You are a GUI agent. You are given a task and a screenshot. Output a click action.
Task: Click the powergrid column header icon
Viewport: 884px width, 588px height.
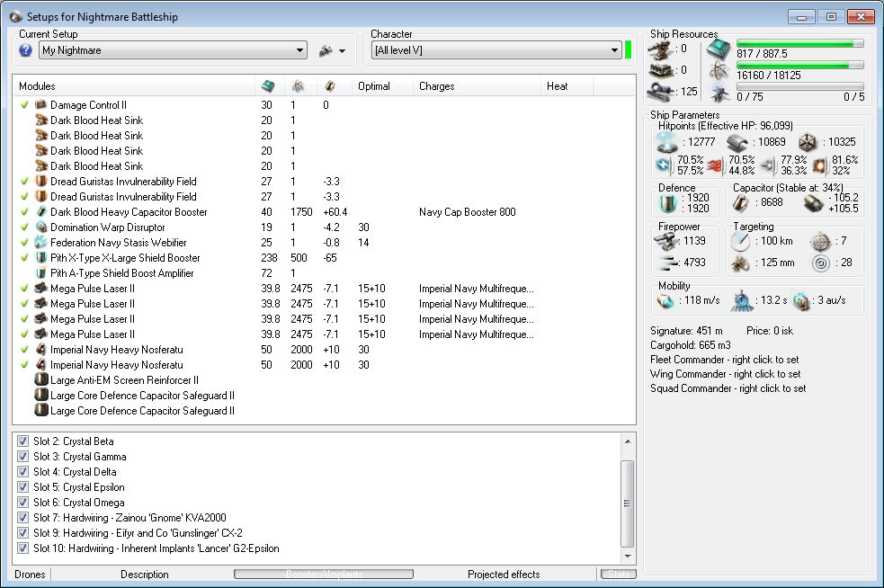click(297, 86)
